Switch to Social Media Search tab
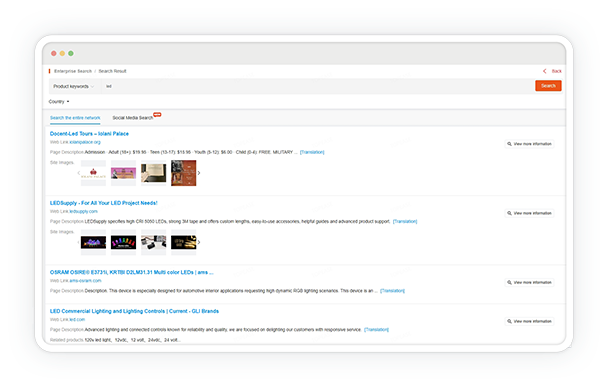This screenshot has height=388, width=609. tap(132, 118)
